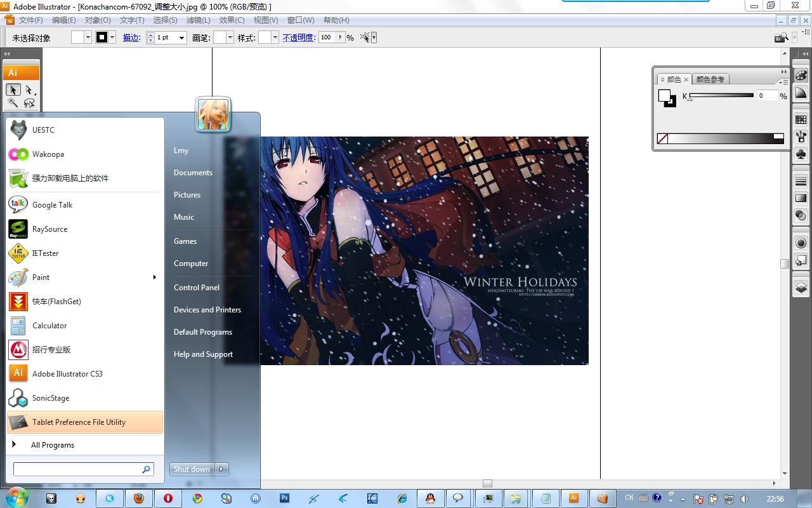Open the fill color dropdown in control bar
Screen dimensions: 812x508
[88, 37]
